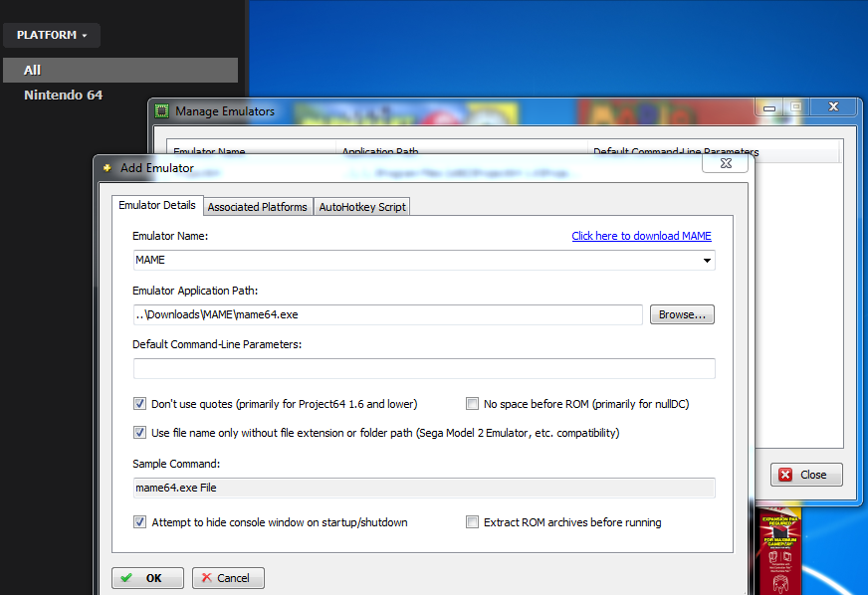Expand the Emulator Name dropdown arrow
The image size is (868, 595).
coord(707,260)
